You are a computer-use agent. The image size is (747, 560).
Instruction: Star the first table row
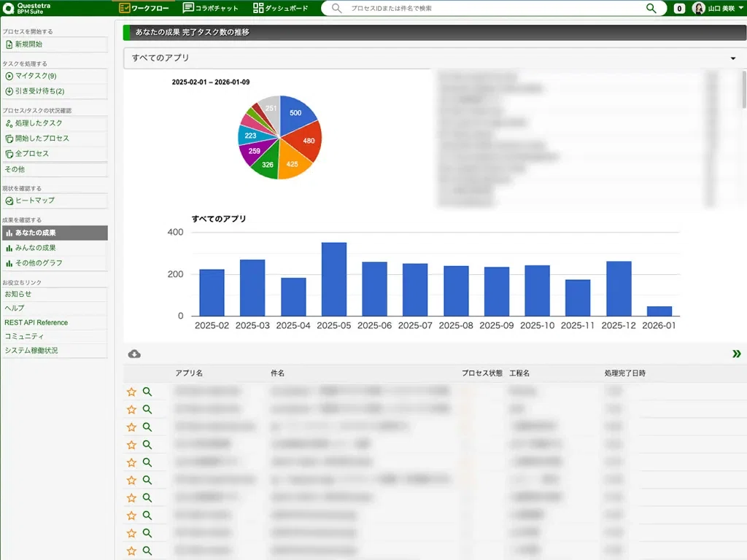click(x=131, y=392)
